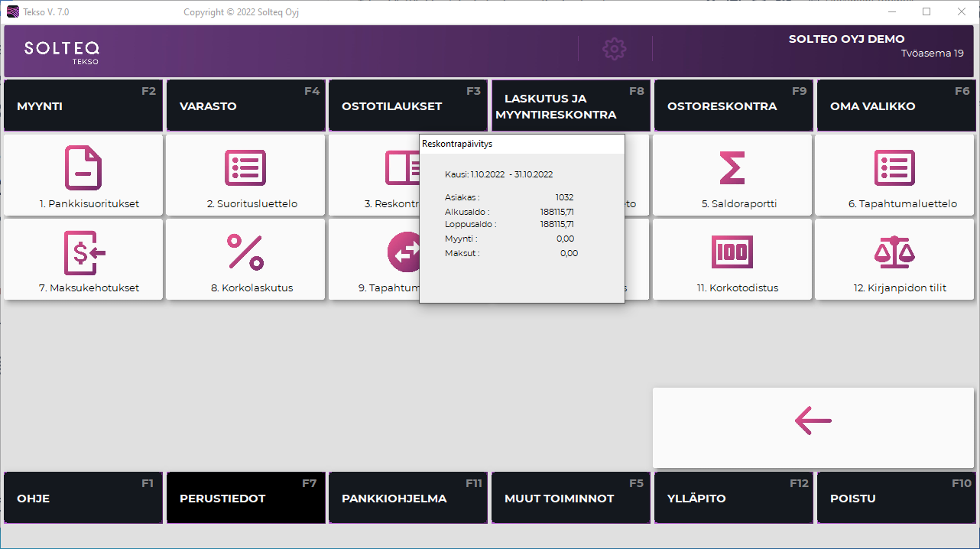
Task: Open the Oma Valikko menu
Action: [896, 106]
